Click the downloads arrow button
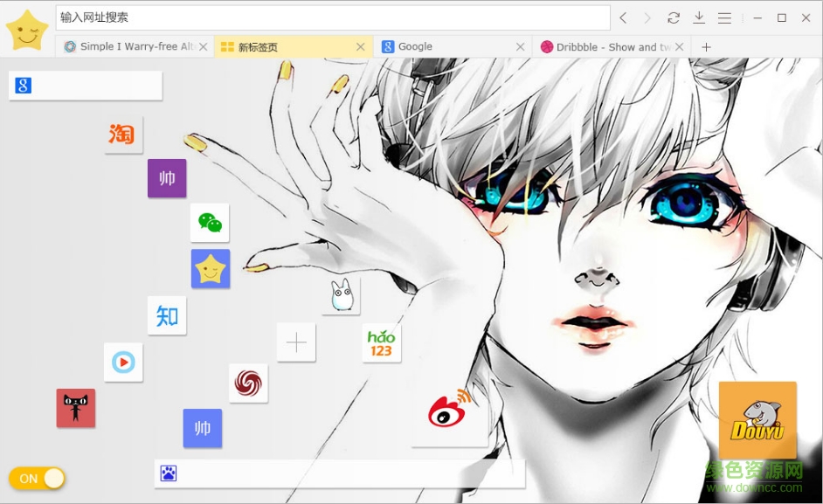 click(701, 17)
